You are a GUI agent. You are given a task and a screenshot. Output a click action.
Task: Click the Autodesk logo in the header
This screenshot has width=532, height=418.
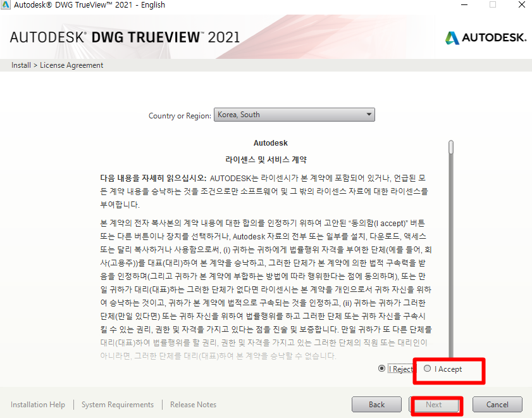(x=486, y=37)
